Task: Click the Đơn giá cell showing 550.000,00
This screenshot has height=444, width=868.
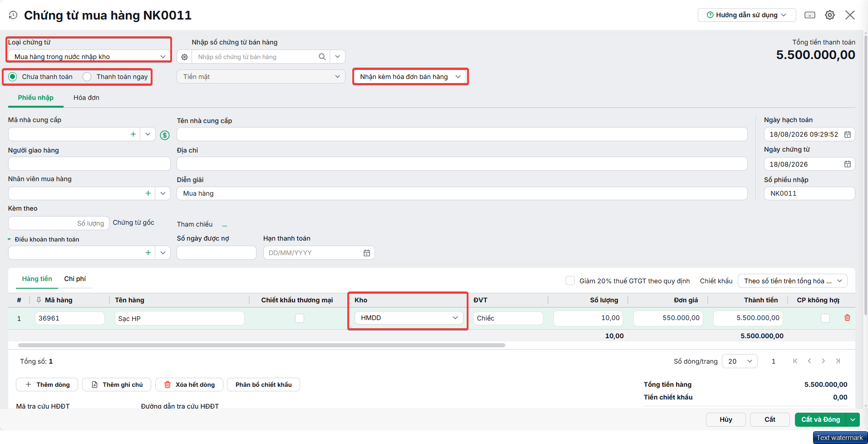Action: tap(668, 318)
